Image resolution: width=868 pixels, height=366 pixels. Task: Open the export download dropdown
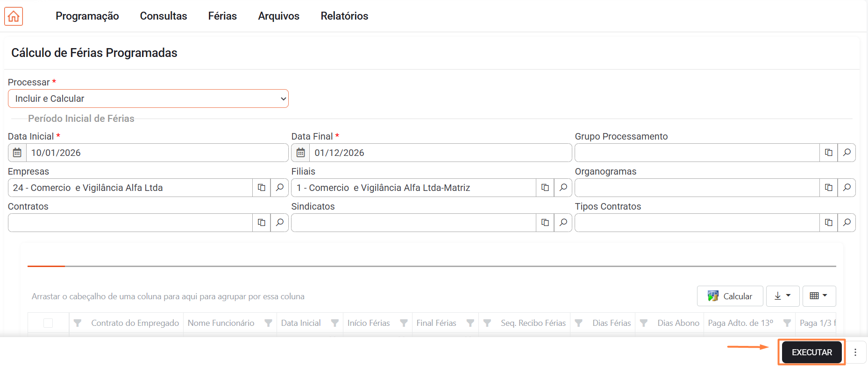pyautogui.click(x=783, y=296)
